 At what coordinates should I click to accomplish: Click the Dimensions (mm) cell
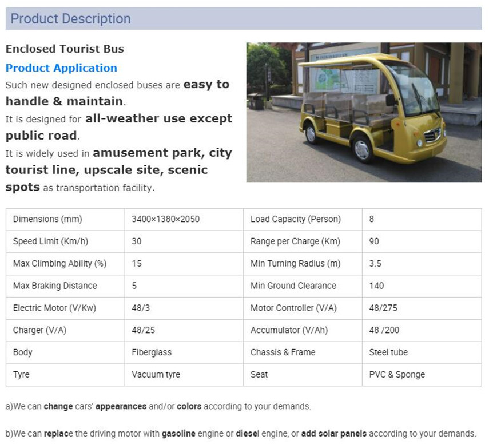(65, 219)
